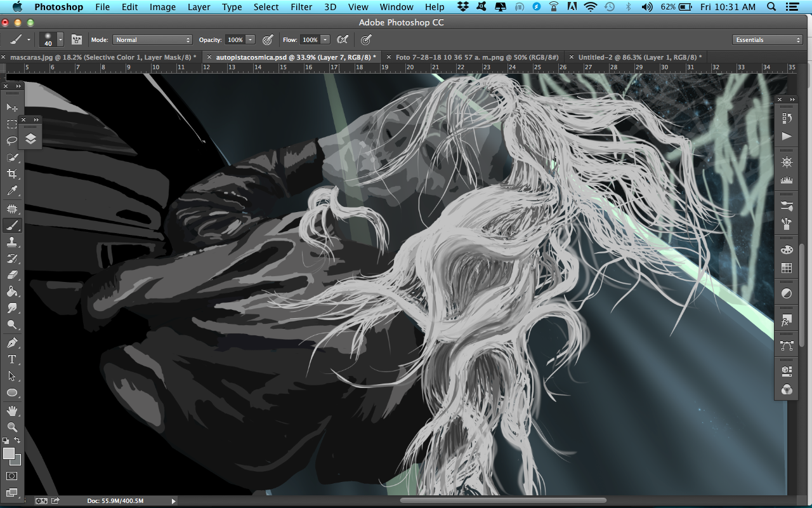Open the Swatches grid panel icon
This screenshot has width=812, height=508.
(x=787, y=268)
